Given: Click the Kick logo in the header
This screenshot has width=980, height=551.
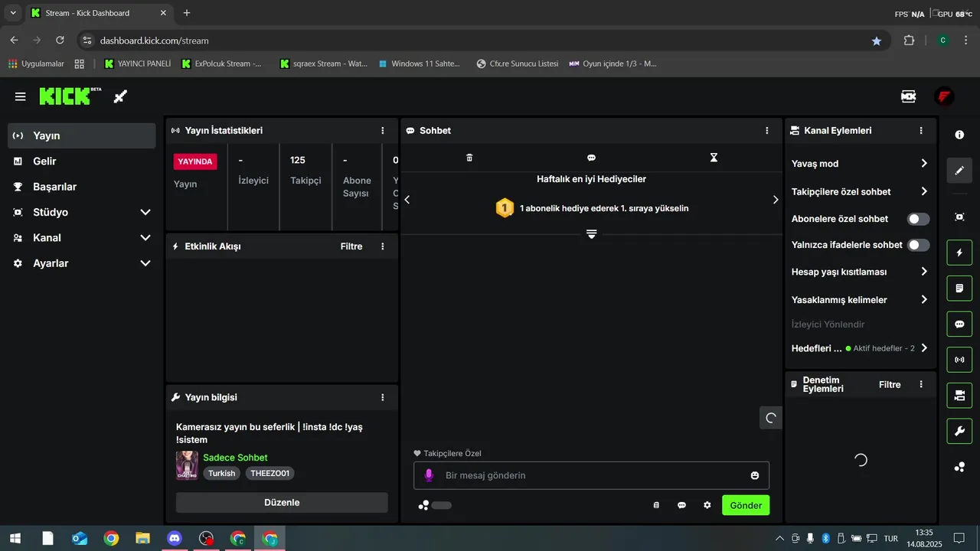Looking at the screenshot, I should (x=70, y=96).
